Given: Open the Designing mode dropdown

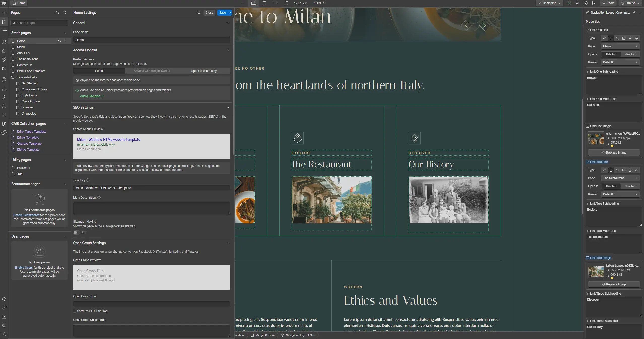Looking at the screenshot, I should 549,3.
